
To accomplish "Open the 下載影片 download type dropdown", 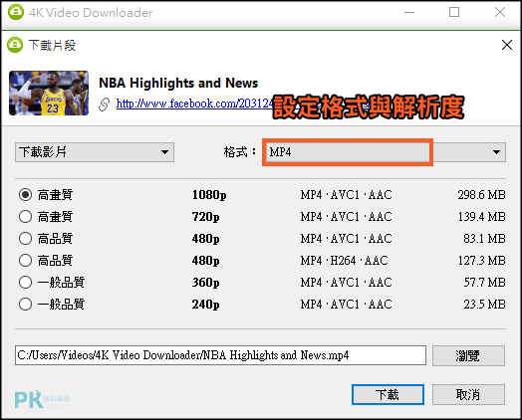I will tap(95, 152).
